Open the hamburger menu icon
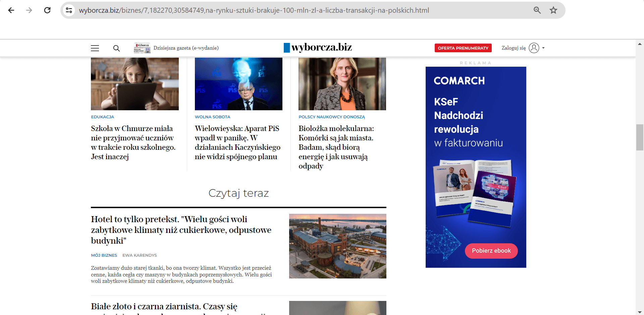The image size is (644, 315). click(95, 48)
